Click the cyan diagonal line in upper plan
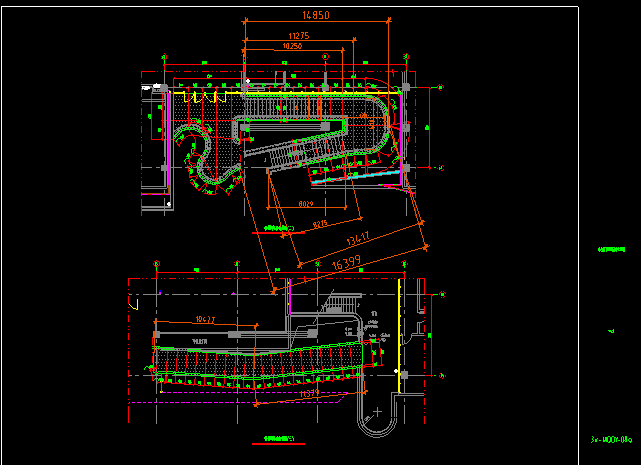Viewport: 641px width, 465px height. click(x=355, y=176)
